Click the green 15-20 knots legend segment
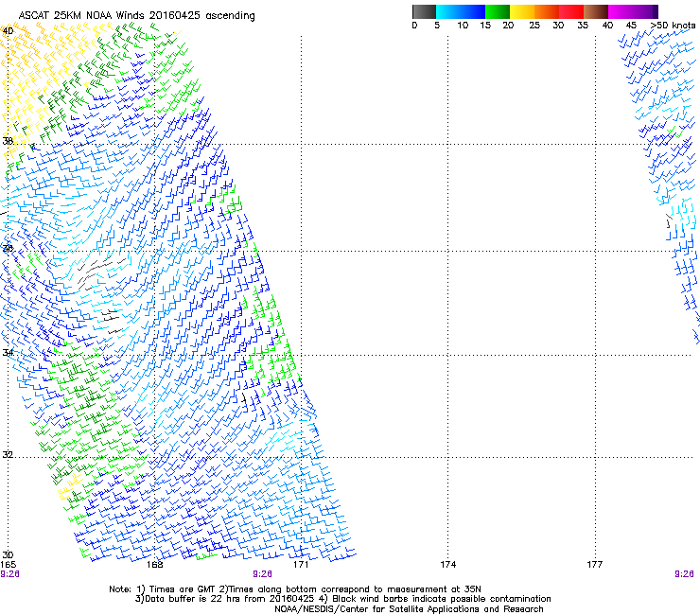 pyautogui.click(x=498, y=11)
